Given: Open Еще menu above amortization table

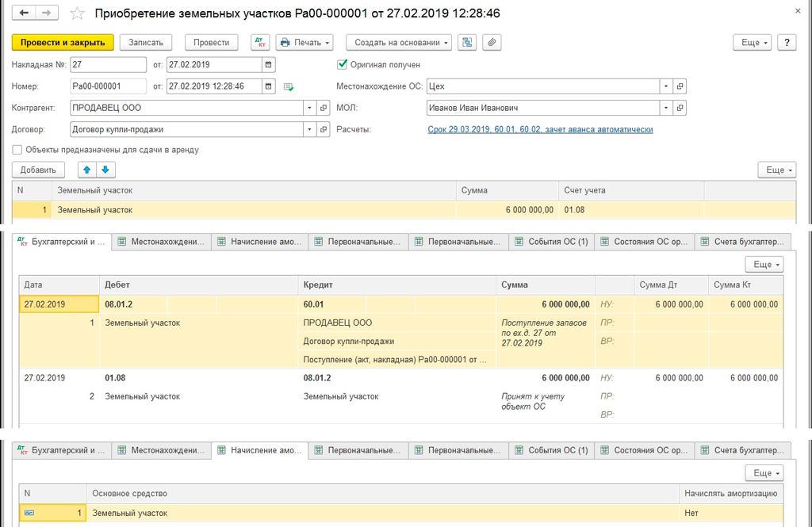Looking at the screenshot, I should click(764, 473).
